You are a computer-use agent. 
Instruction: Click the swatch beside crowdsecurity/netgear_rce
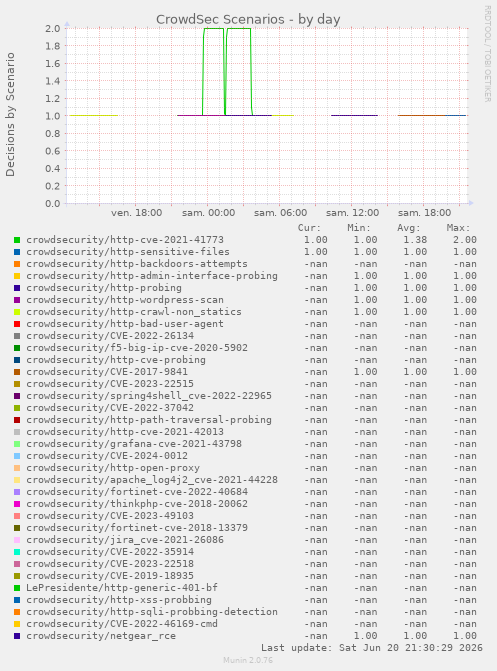pyautogui.click(x=17, y=636)
